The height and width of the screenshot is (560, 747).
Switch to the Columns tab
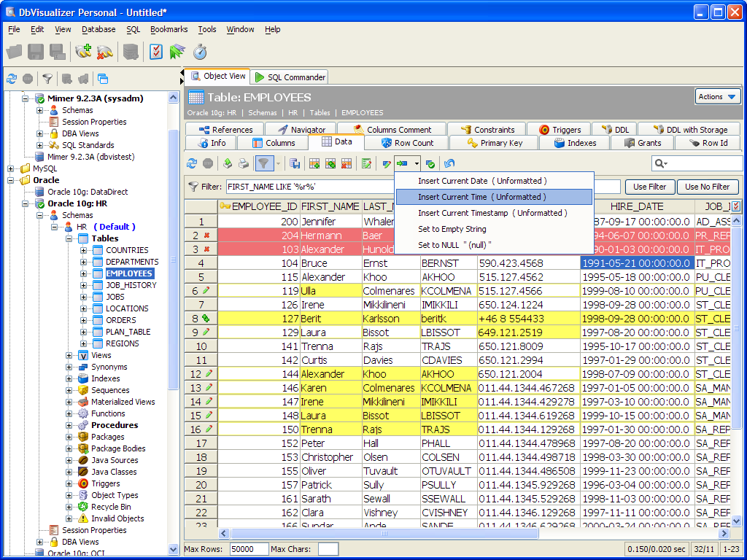[274, 142]
